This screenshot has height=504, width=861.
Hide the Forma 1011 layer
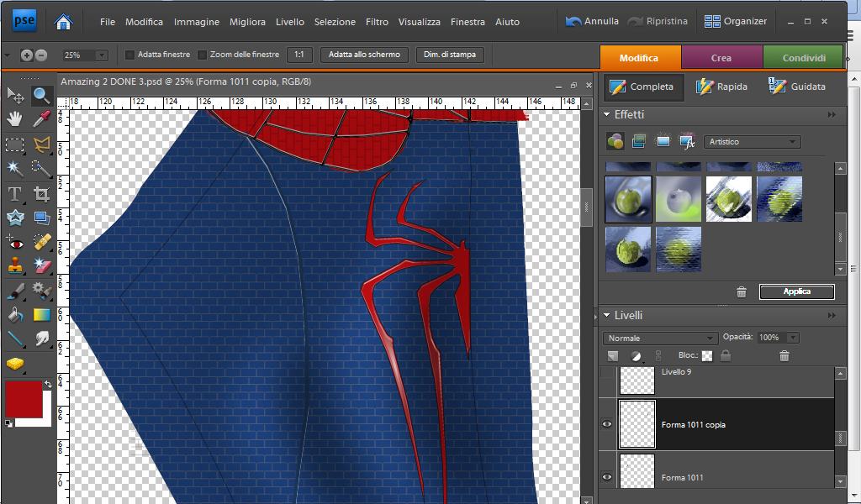[607, 476]
